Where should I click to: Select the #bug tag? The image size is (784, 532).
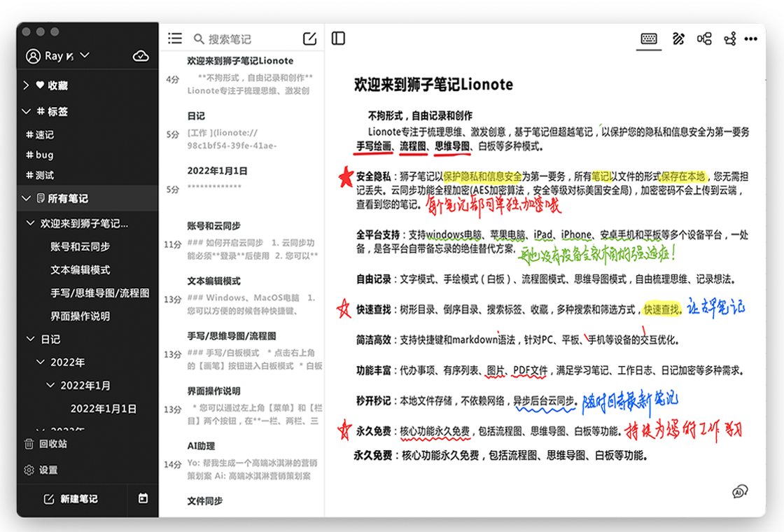[x=39, y=155]
